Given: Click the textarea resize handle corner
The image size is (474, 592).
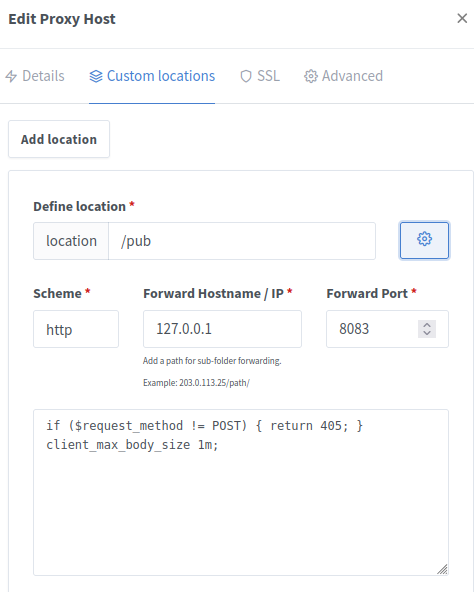Looking at the screenshot, I should 442,569.
